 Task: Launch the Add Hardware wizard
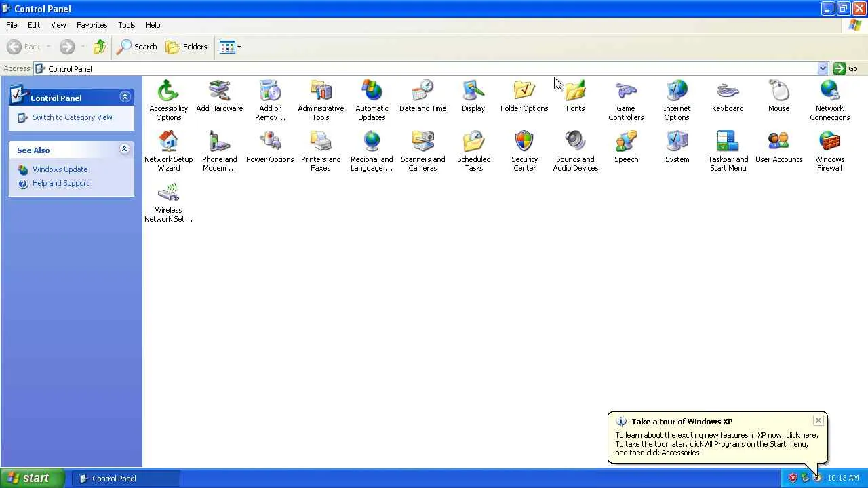coord(219,96)
